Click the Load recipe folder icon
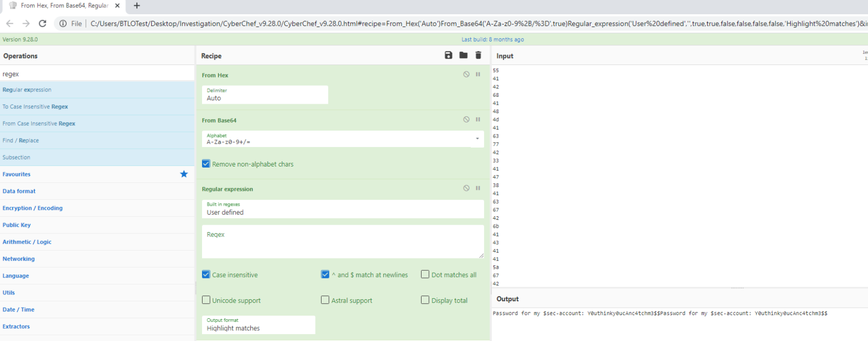This screenshot has height=341, width=868. click(x=463, y=56)
